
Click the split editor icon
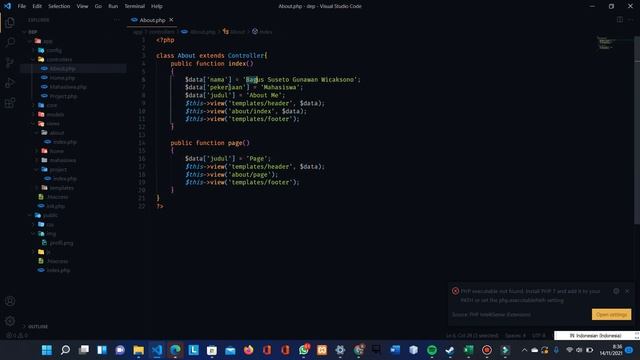pos(620,20)
